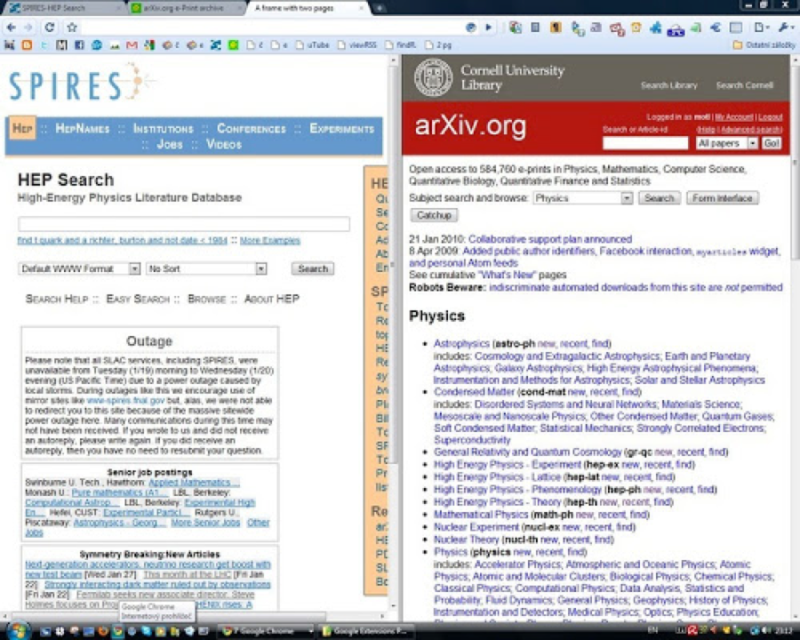The height and width of the screenshot is (640, 800).
Task: Open the More Examples link
Action: pos(270,240)
